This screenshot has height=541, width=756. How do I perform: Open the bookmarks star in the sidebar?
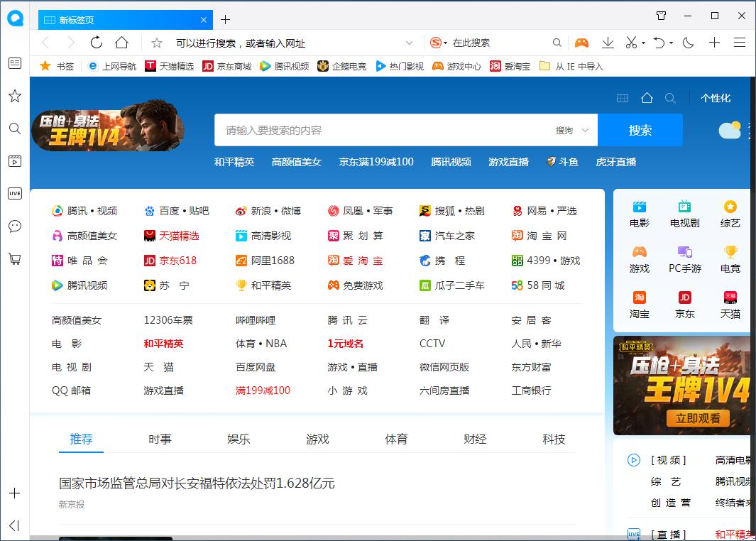pos(15,95)
